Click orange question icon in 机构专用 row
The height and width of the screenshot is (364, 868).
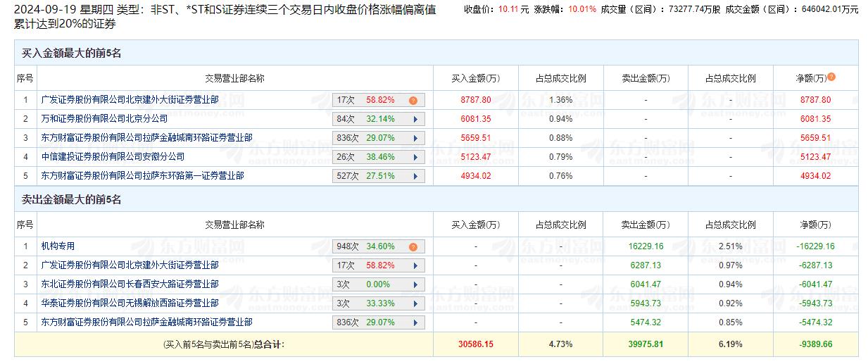point(413,247)
